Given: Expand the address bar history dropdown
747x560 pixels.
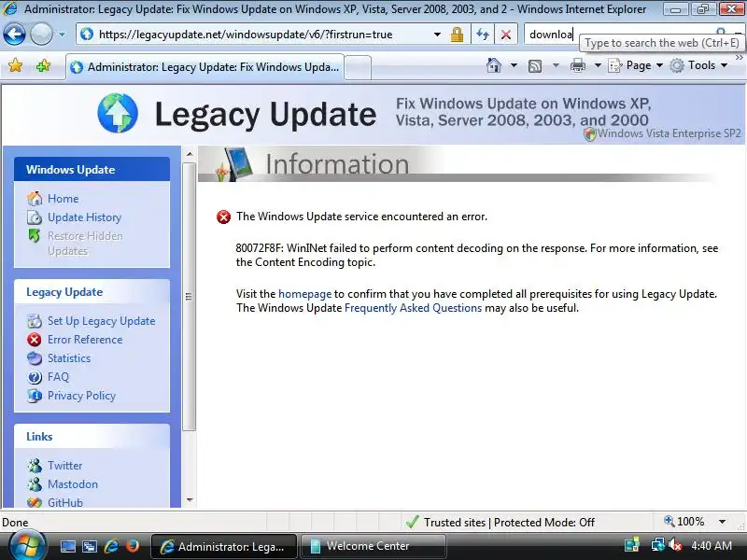Looking at the screenshot, I should [x=437, y=35].
